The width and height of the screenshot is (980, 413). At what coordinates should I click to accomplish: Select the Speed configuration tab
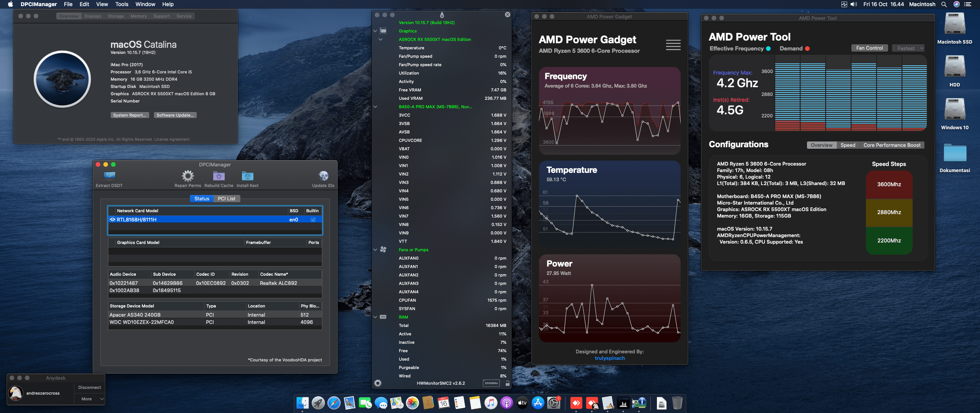[848, 145]
